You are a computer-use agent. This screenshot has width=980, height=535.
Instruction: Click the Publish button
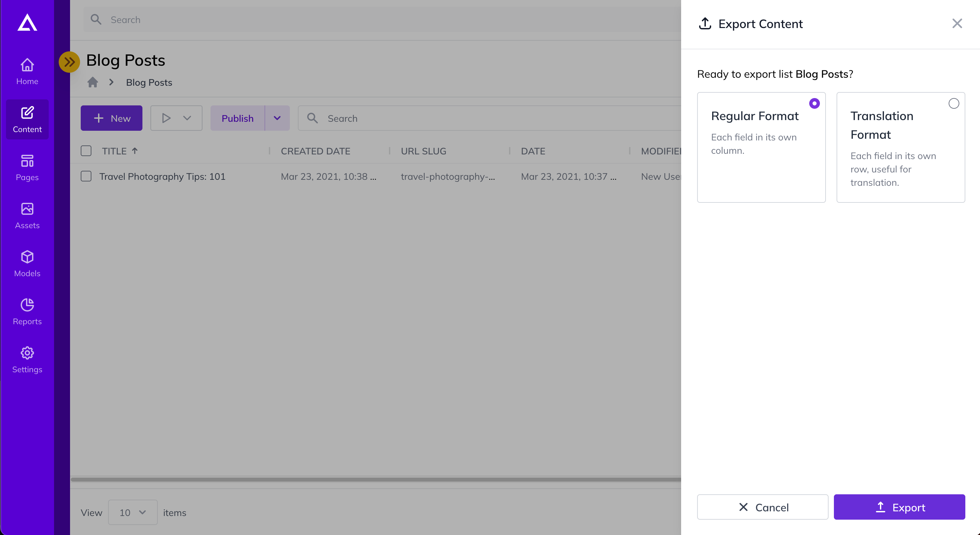pos(237,118)
